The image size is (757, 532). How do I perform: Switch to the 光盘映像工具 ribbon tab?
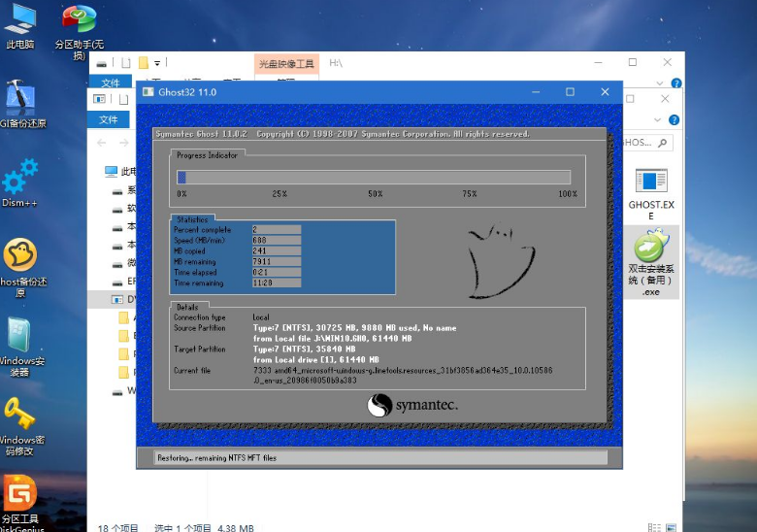coord(285,64)
